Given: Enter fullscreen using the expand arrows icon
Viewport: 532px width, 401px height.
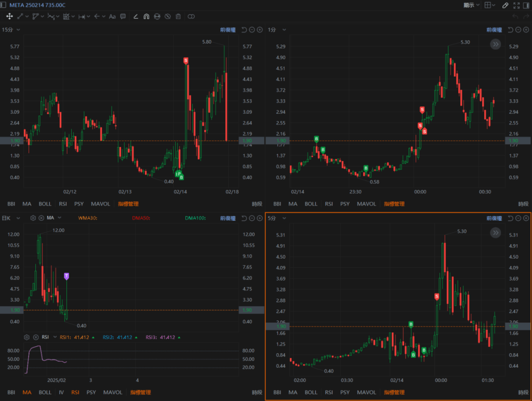Looking at the screenshot, I should pyautogui.click(x=516, y=5).
